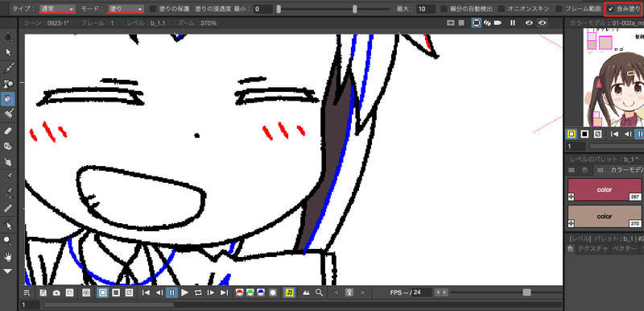644x311 pixels.
Task: Click the define sub-camera icon
Action: click(x=86, y=292)
